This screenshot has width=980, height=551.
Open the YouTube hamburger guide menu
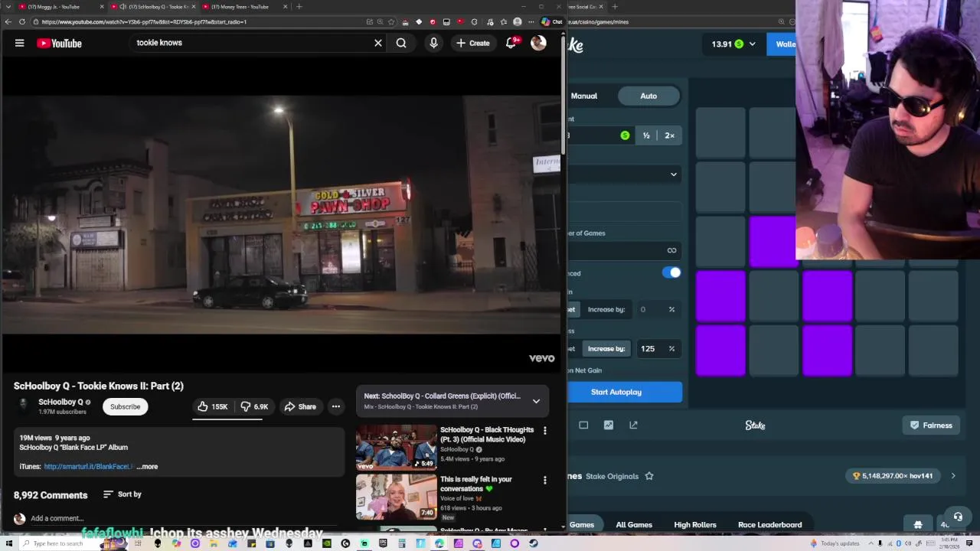click(19, 43)
